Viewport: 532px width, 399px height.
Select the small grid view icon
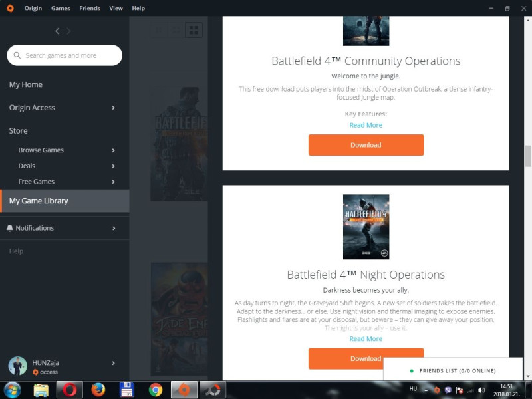158,30
